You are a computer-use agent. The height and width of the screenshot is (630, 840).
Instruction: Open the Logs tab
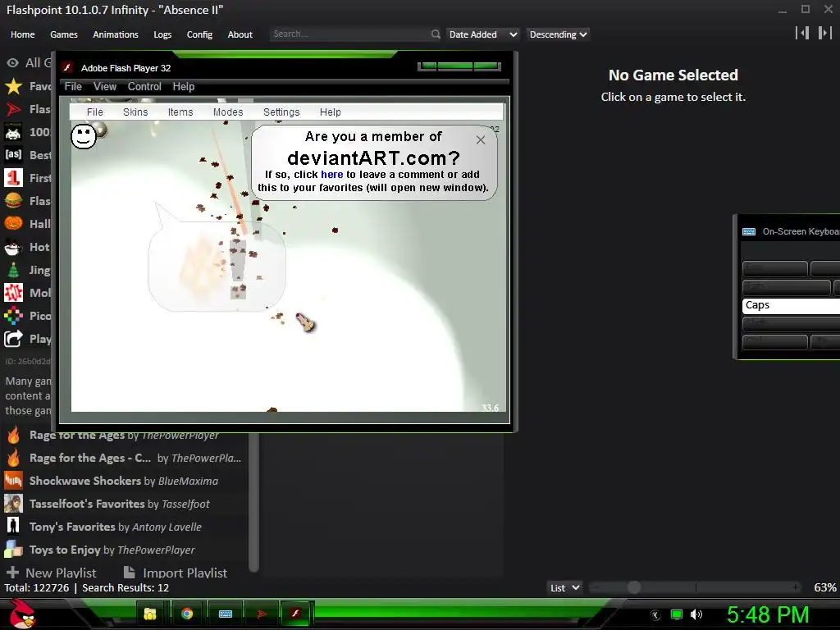pyautogui.click(x=162, y=34)
